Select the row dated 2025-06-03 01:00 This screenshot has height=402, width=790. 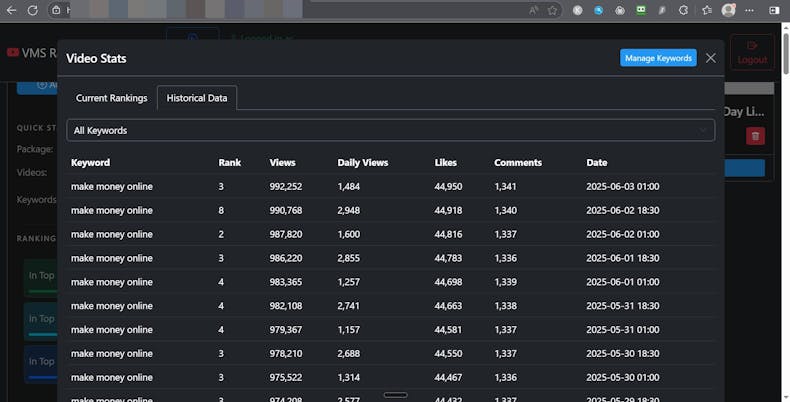[390, 186]
